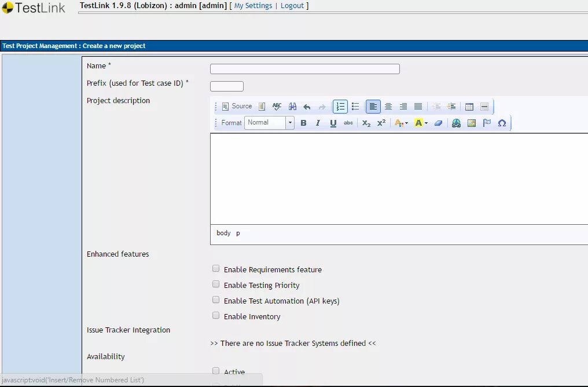Open background highlight color picker
The width and height of the screenshot is (588, 387).
coord(421,123)
